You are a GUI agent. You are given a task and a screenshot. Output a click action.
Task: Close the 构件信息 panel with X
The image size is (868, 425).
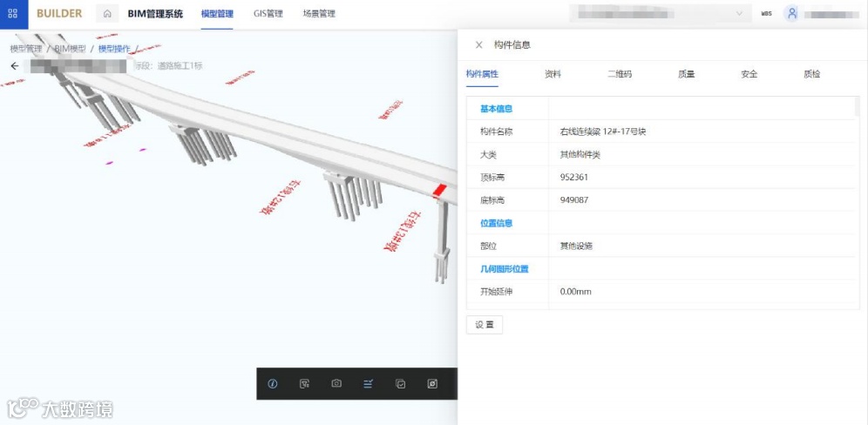pos(479,44)
